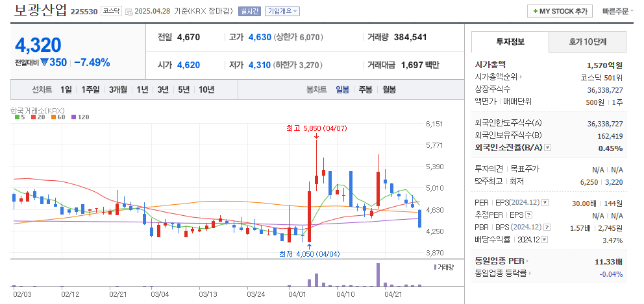Click the 최저 4,050 blue arrow marker
The width and height of the screenshot is (644, 304).
(309, 246)
